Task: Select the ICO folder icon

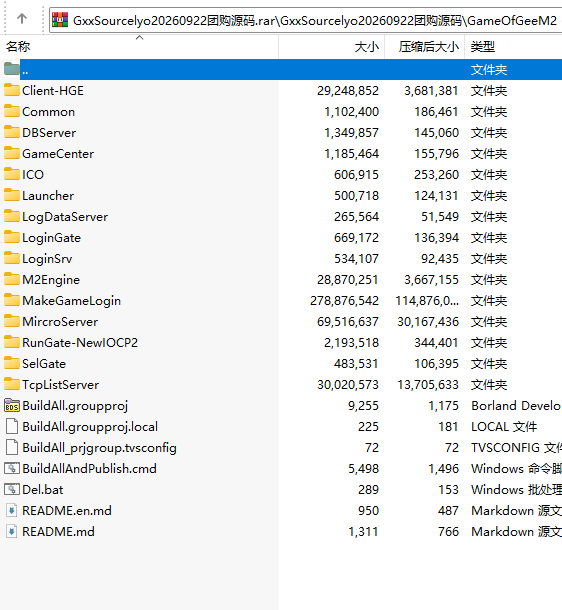Action: [12, 174]
